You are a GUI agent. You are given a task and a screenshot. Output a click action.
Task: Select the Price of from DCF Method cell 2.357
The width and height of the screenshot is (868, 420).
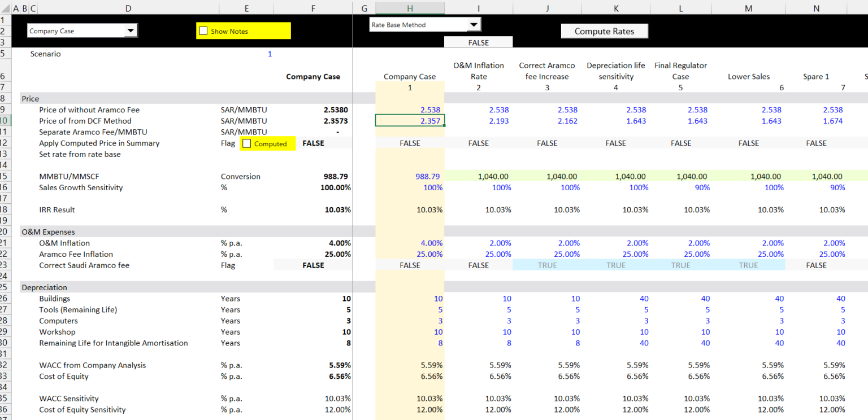pos(410,120)
